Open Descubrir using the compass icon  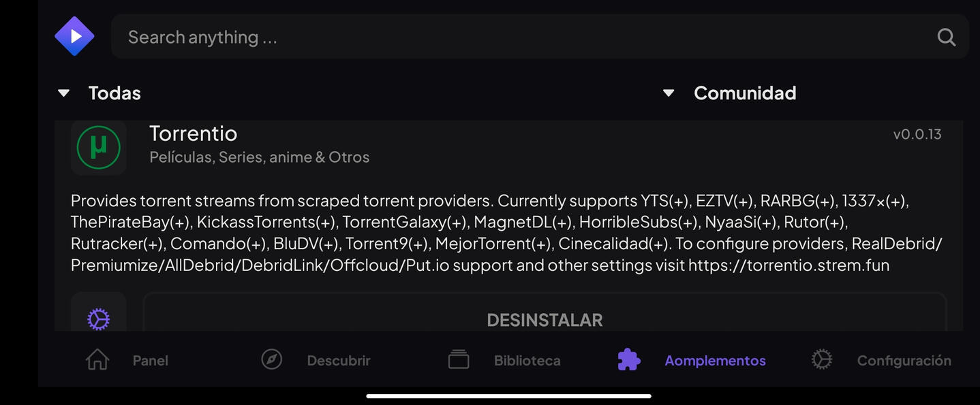(272, 359)
